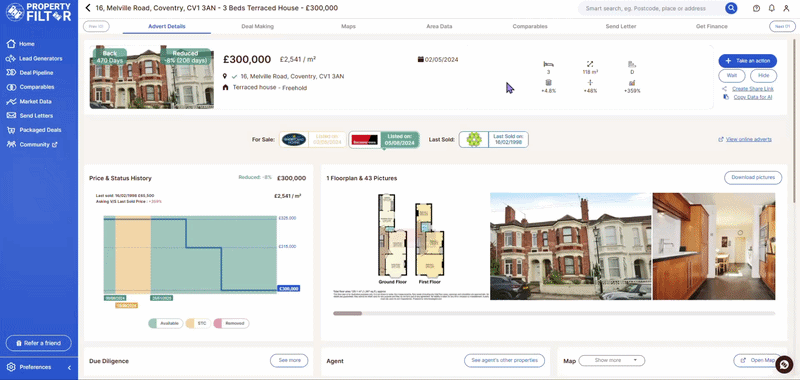Click See agent's other properties
This screenshot has height=380, width=800.
pos(504,360)
